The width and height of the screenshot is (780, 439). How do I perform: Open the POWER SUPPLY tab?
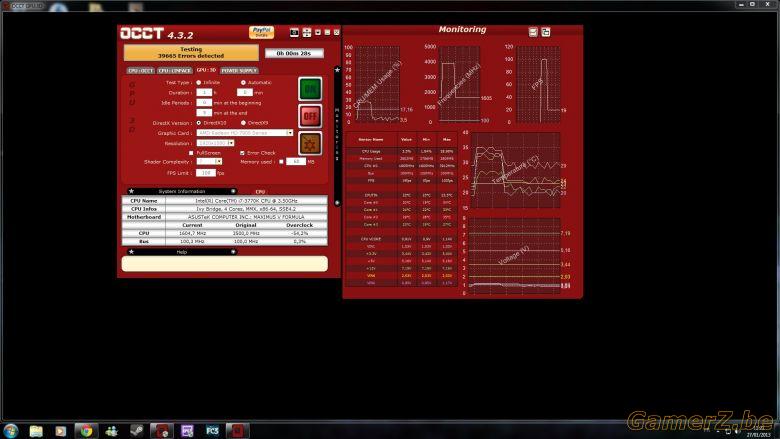(x=239, y=71)
